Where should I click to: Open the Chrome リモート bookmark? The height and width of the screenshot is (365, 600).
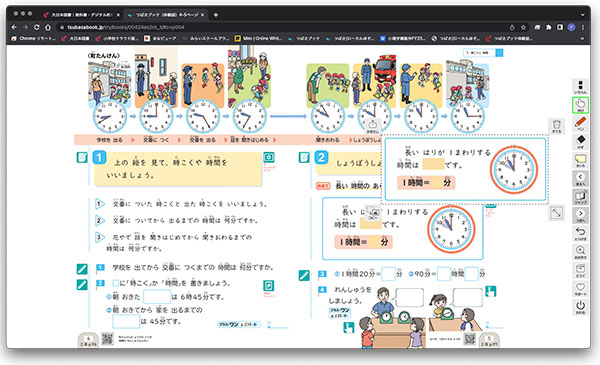34,38
